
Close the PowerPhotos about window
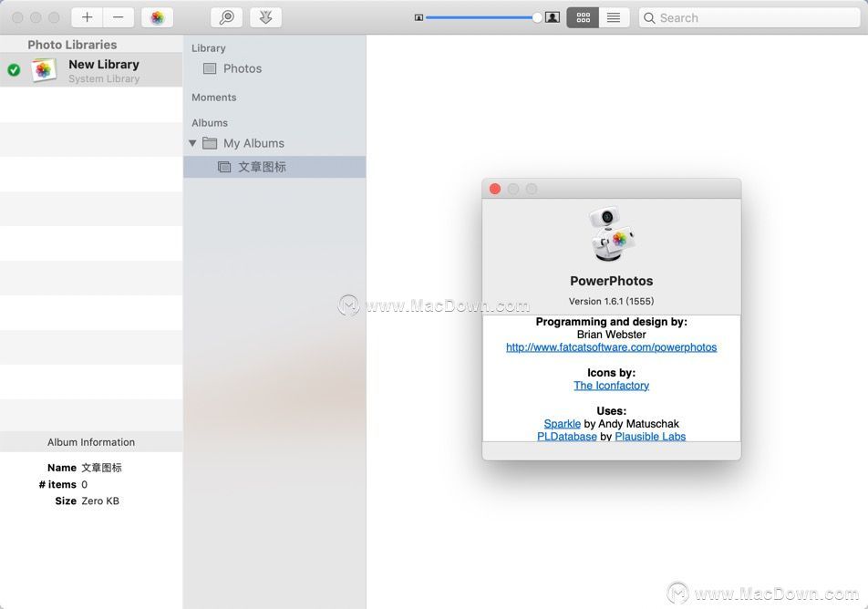click(x=495, y=189)
